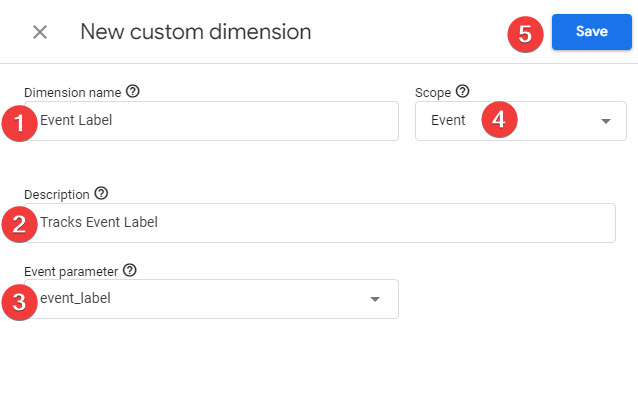This screenshot has width=638, height=409.
Task: Show help for Event parameter
Action: [130, 270]
